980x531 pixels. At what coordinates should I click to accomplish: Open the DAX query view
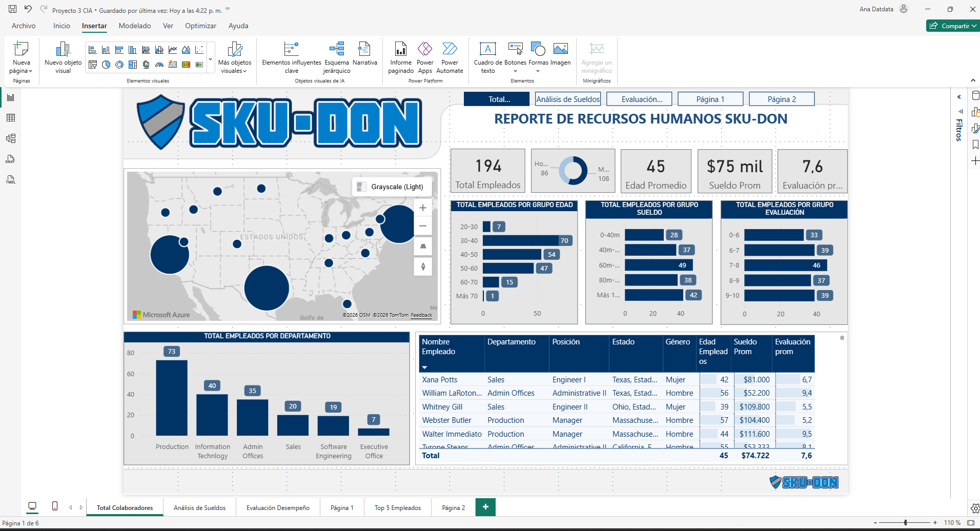10,159
